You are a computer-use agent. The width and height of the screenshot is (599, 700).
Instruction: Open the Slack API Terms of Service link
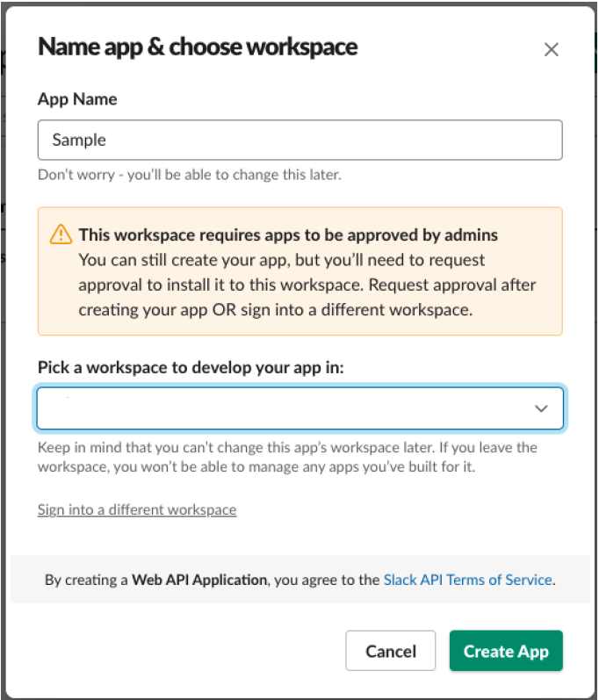click(467, 580)
